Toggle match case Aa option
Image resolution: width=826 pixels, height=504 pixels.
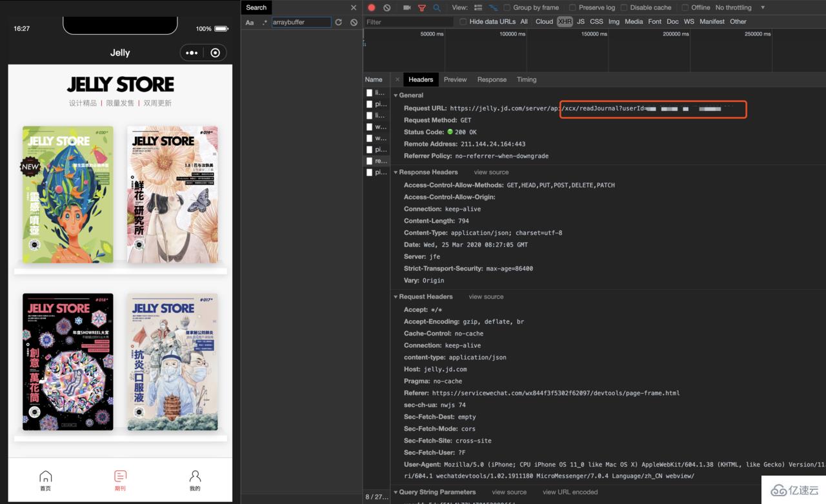[x=250, y=23]
